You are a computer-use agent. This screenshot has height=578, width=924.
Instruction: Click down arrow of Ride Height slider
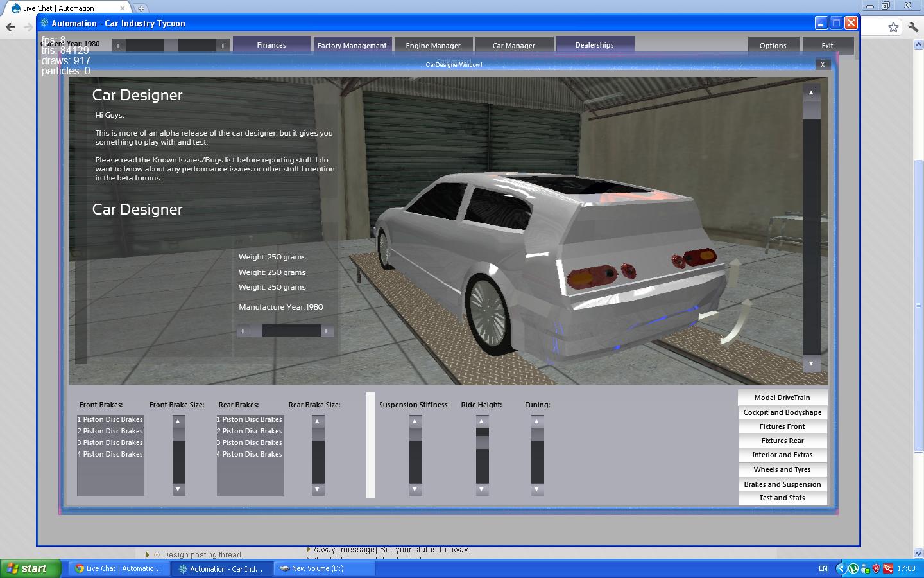coord(482,489)
